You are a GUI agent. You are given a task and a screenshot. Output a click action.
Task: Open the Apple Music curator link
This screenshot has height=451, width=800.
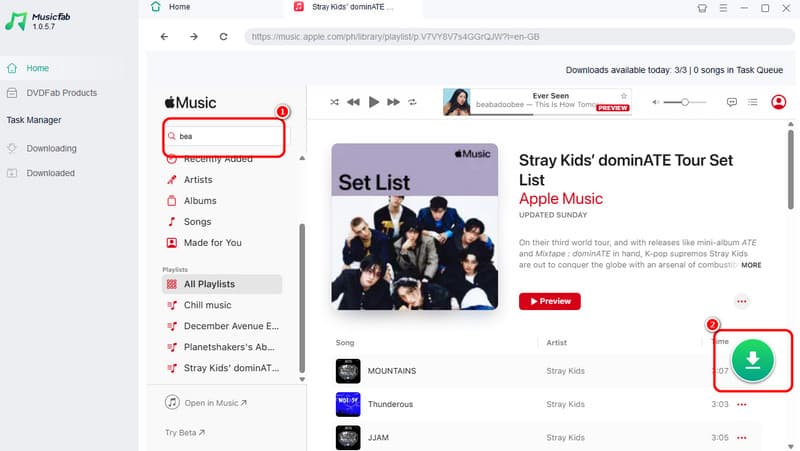tap(561, 198)
